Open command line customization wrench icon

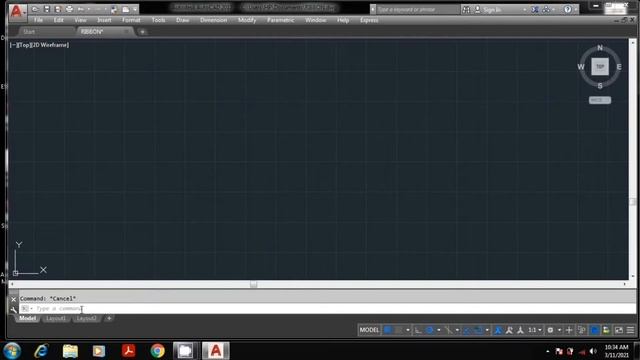tap(13, 310)
